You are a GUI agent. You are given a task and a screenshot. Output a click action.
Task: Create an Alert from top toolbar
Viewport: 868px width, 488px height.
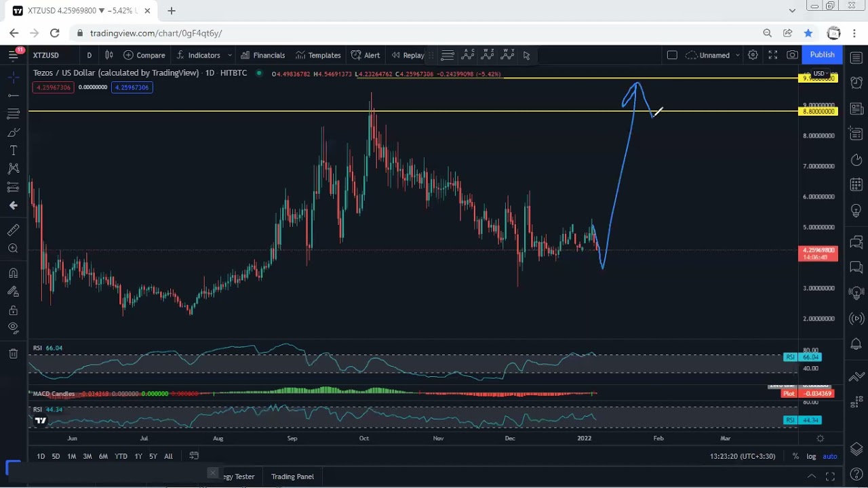[366, 55]
